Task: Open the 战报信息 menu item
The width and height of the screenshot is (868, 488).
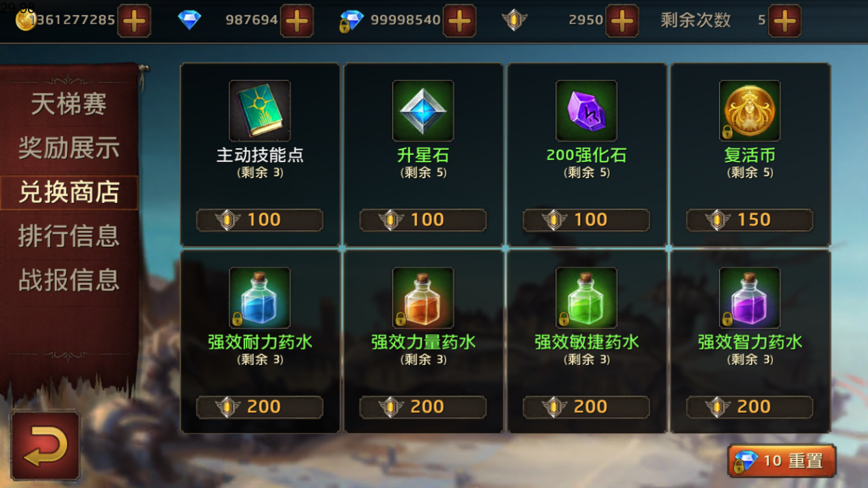Action: click(68, 280)
